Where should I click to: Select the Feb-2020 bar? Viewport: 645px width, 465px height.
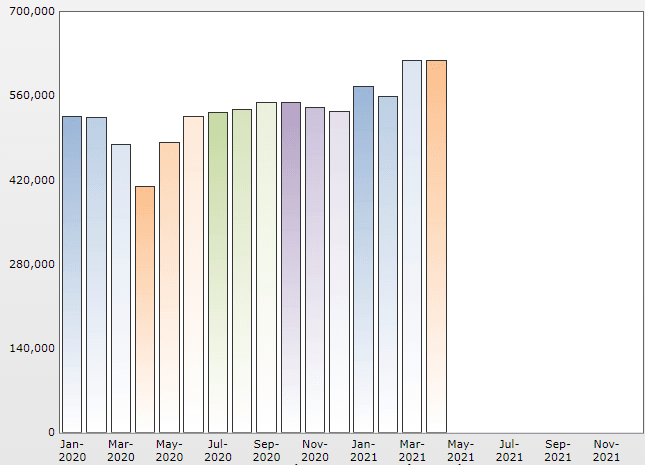pos(97,275)
